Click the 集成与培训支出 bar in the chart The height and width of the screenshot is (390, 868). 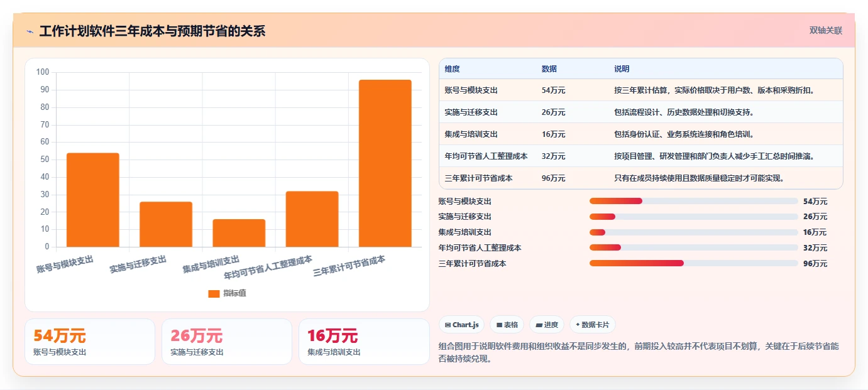[239, 233]
